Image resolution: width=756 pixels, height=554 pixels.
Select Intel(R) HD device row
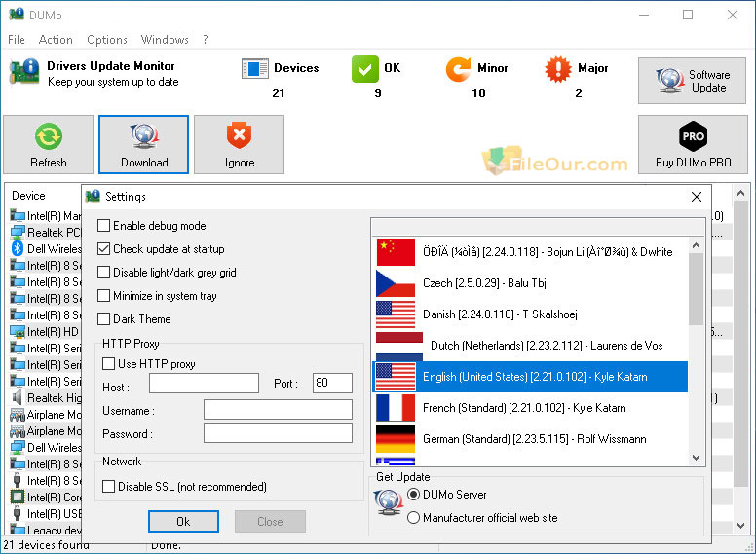[46, 331]
